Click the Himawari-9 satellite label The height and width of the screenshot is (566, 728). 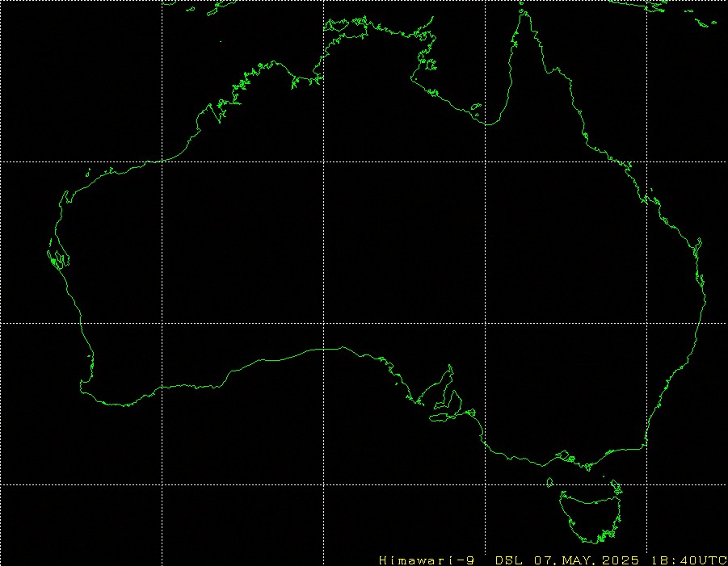click(x=427, y=560)
